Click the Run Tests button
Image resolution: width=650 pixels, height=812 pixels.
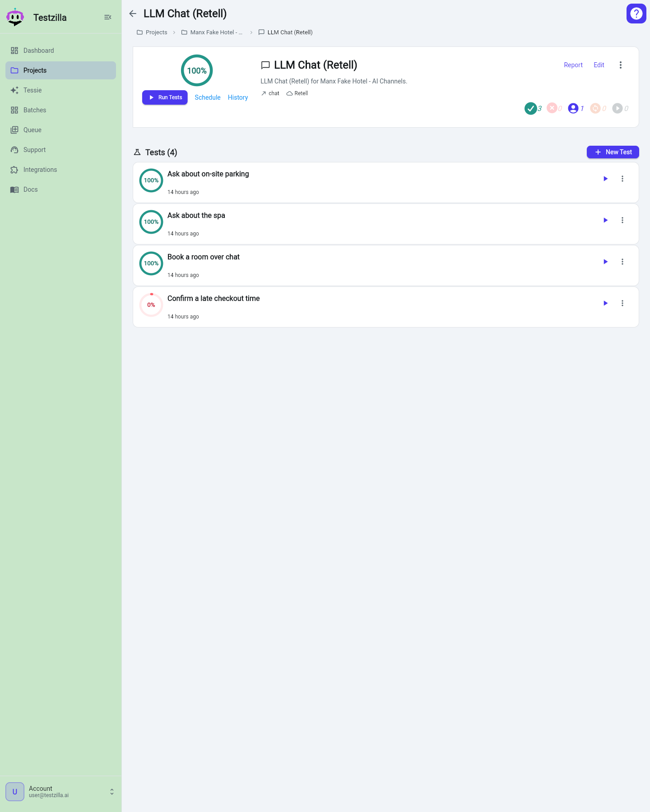tap(165, 97)
